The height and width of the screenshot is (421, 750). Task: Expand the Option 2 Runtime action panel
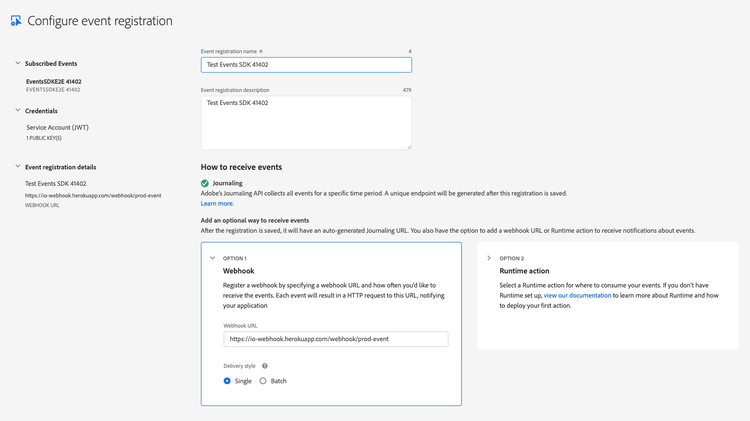click(488, 258)
